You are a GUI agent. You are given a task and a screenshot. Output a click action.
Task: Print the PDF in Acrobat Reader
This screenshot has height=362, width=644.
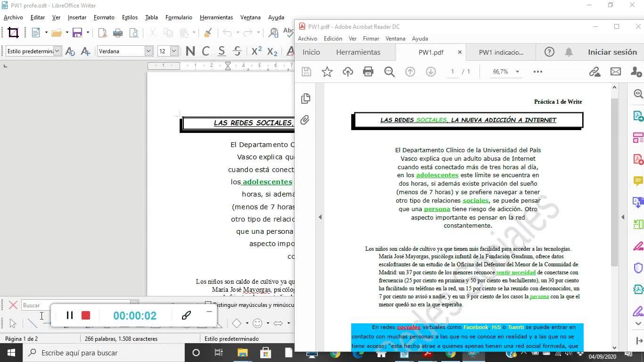(368, 72)
